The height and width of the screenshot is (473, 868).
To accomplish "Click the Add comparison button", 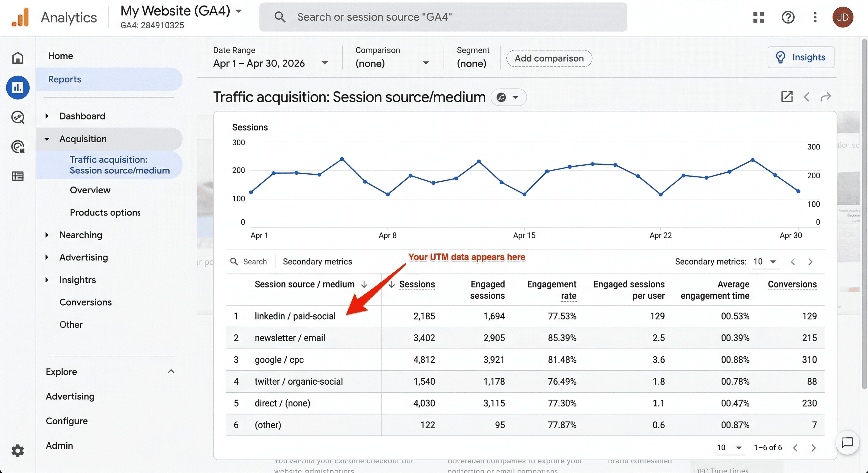I will tap(549, 58).
